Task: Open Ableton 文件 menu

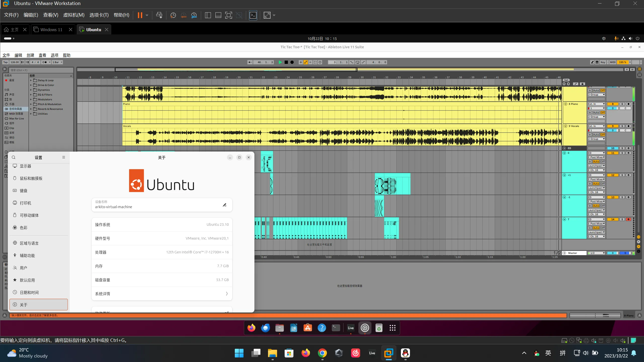Action: click(x=6, y=55)
